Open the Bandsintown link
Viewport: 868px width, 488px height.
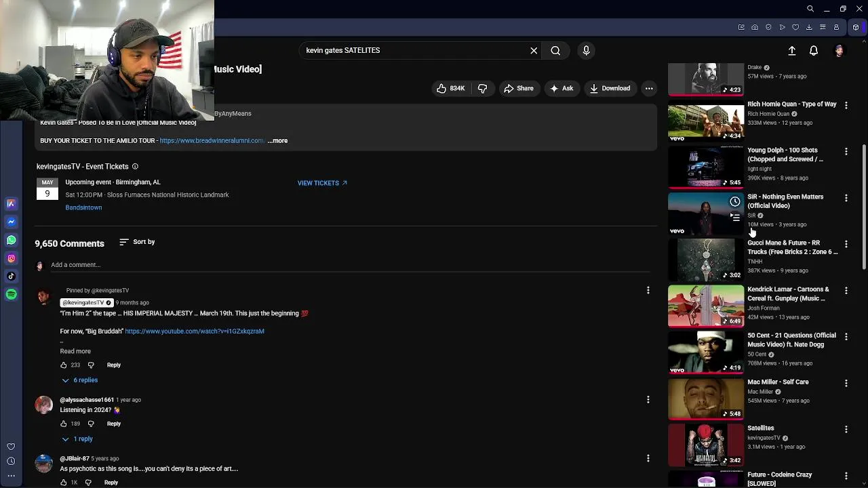pos(83,207)
